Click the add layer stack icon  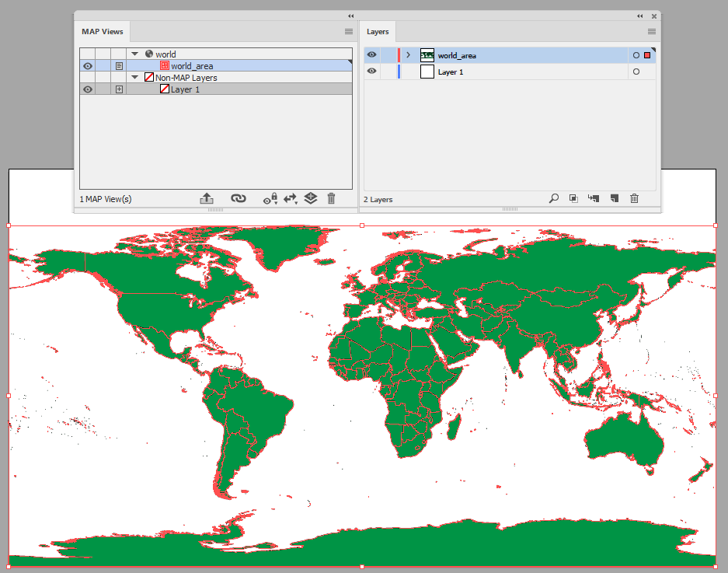311,198
